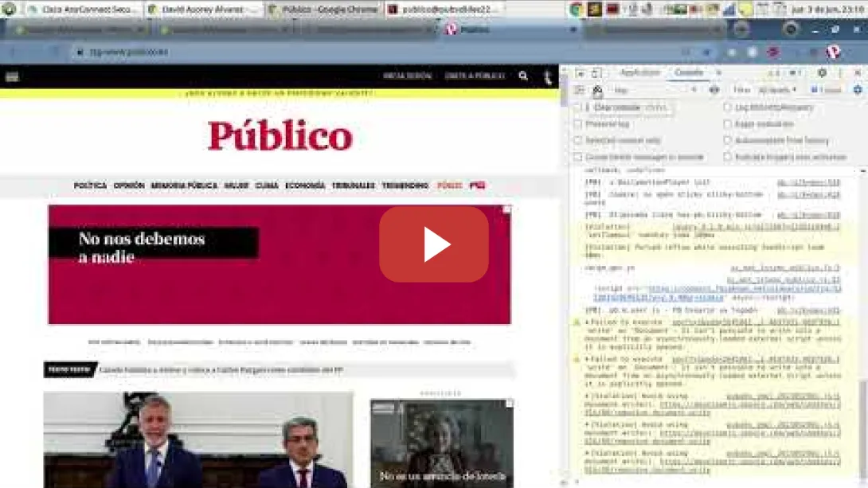Enable Log XMLHttpRequests checkbox
Screen dimensions: 868x488
click(727, 107)
